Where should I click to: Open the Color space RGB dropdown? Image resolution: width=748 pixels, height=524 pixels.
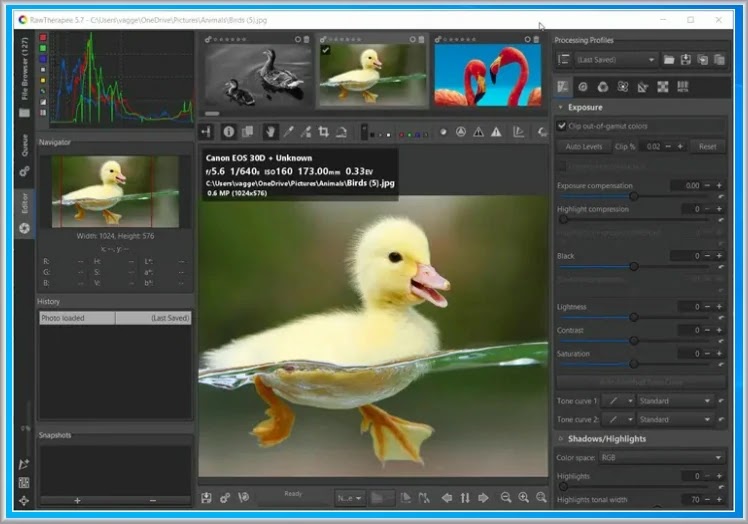click(661, 458)
